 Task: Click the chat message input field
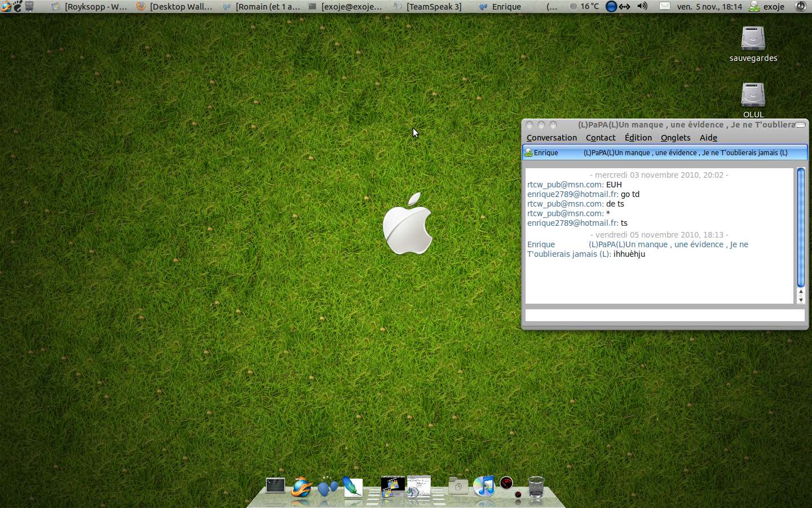coord(665,315)
